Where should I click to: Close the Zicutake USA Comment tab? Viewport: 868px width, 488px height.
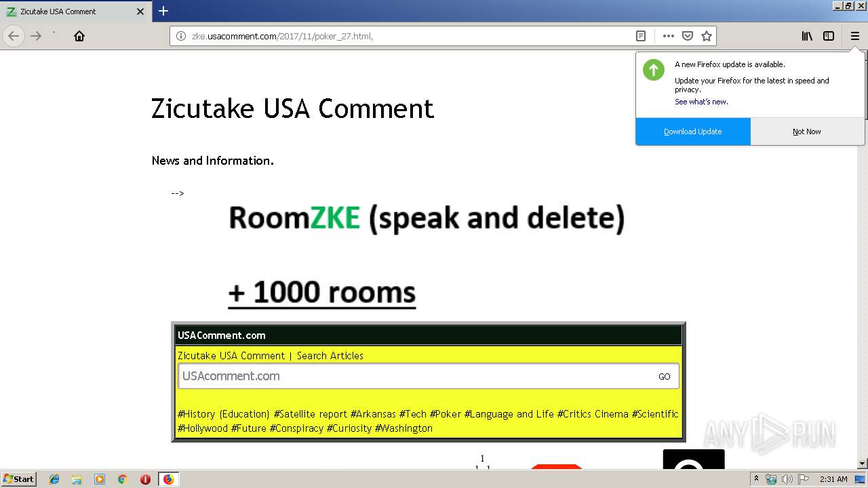(x=140, y=12)
